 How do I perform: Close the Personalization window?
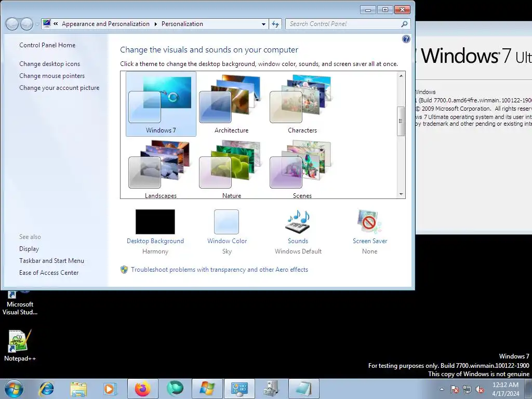pyautogui.click(x=402, y=9)
